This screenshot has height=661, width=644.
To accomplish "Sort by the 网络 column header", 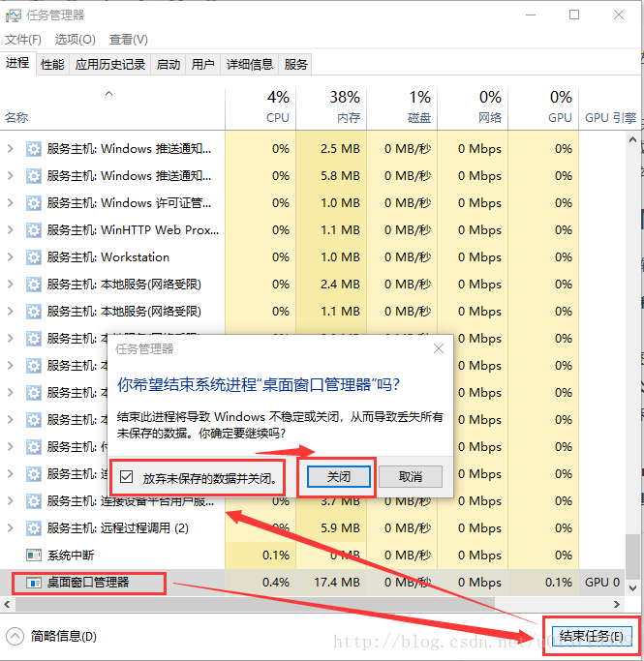I will click(x=473, y=108).
